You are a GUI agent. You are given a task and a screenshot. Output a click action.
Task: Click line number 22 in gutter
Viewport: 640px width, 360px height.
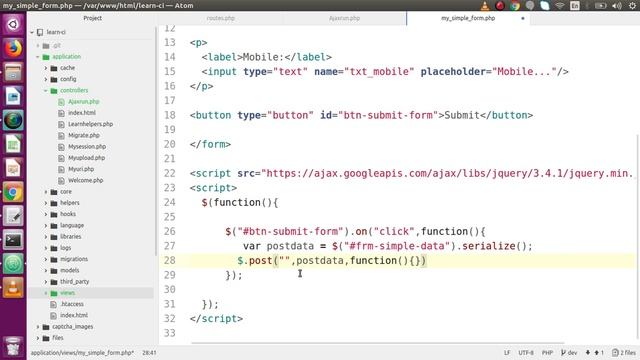[x=169, y=173]
